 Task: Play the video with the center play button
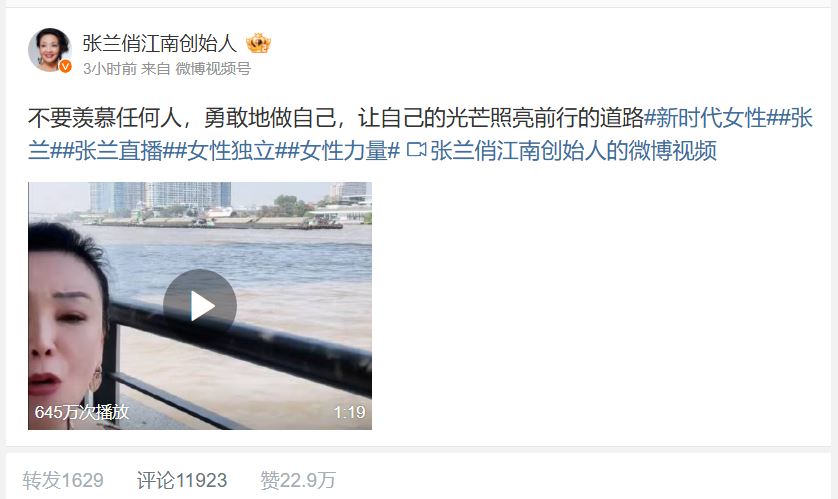(200, 306)
